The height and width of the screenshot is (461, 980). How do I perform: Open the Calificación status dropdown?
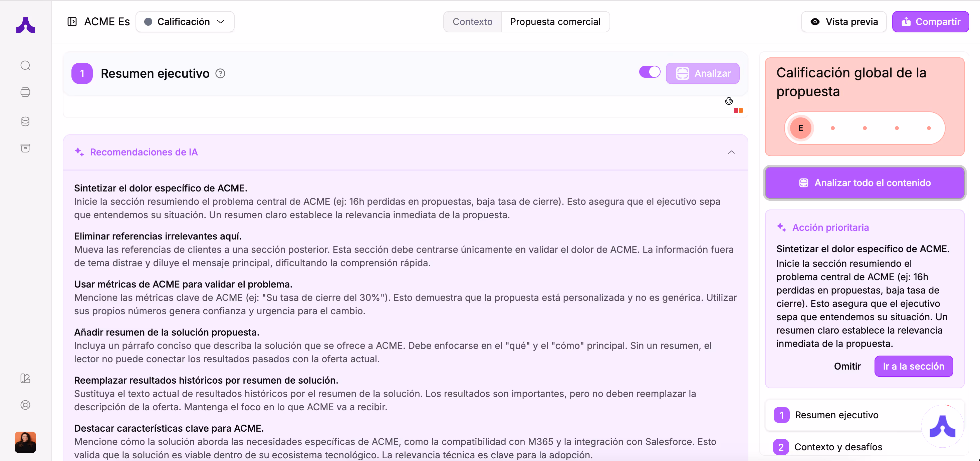click(x=185, y=22)
